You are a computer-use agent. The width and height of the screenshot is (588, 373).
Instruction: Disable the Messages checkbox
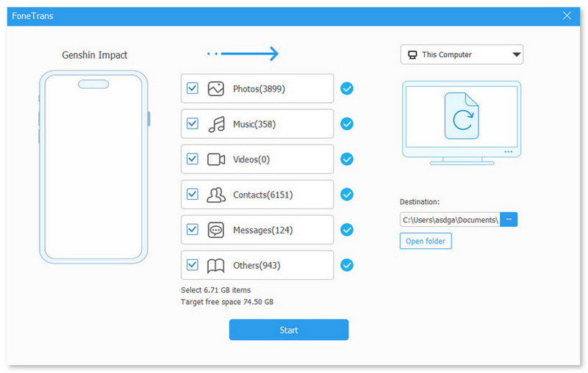(193, 230)
